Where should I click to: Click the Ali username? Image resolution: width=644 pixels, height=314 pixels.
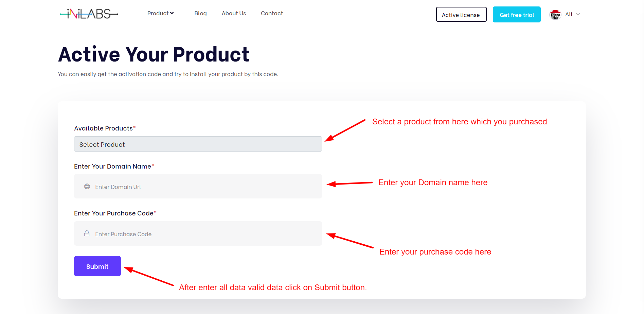click(569, 14)
